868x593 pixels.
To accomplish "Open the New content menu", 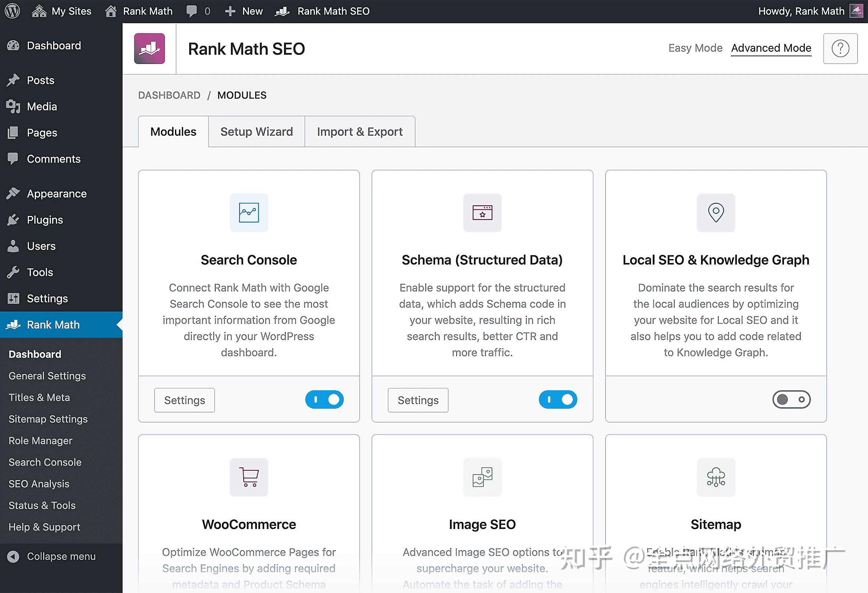I will 243,11.
